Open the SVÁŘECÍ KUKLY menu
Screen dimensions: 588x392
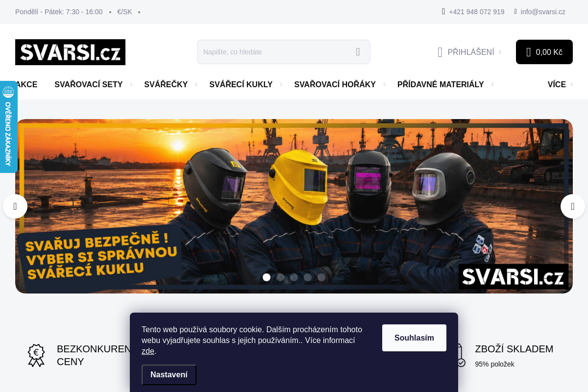coord(241,84)
